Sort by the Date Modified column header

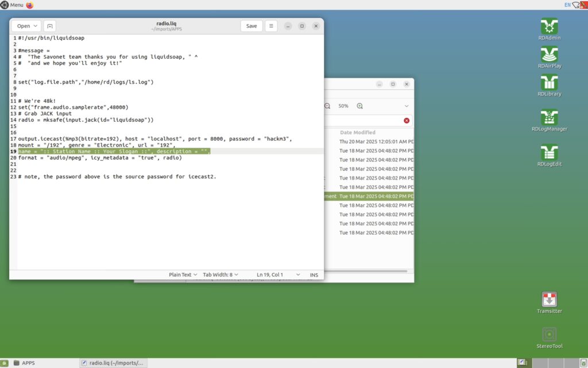point(357,132)
